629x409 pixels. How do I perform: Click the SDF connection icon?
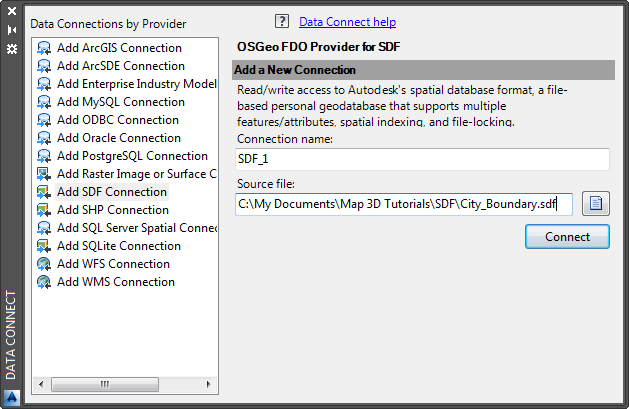tap(44, 192)
